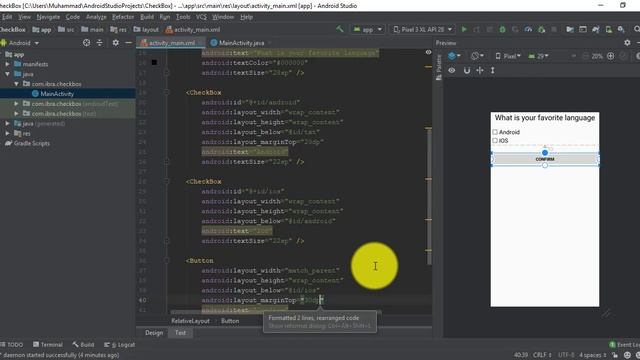Viewport: 640px width, 360px height.
Task: Check the IOS checkbox in preview
Action: tap(495, 140)
